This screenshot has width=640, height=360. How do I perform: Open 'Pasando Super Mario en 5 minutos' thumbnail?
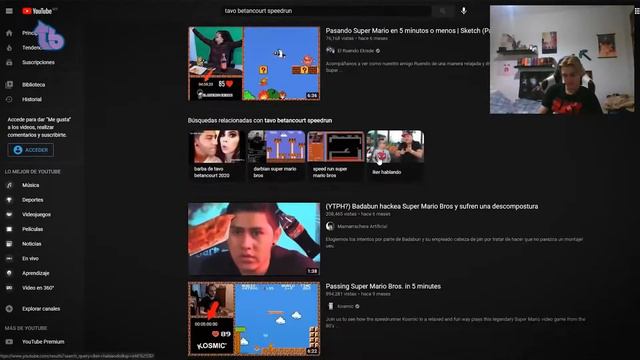coord(254,64)
